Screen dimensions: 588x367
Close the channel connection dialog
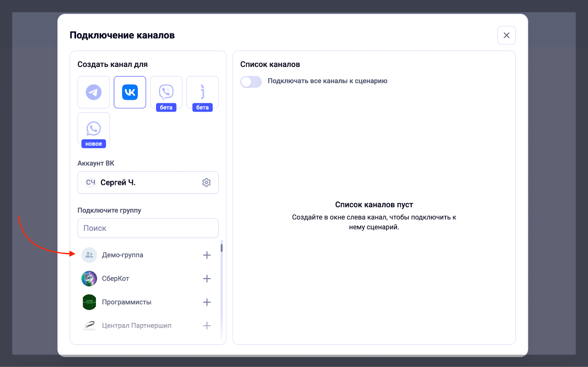[x=506, y=35]
